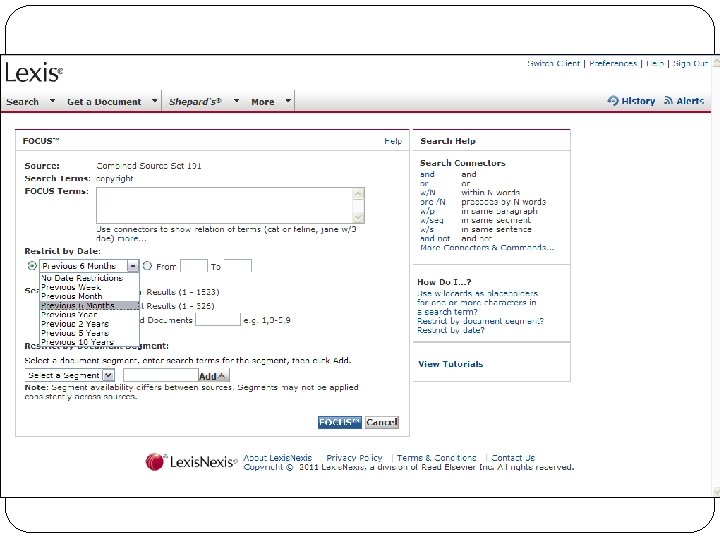This screenshot has width=720, height=540.
Task: Click Help link in FOCUS panel
Action: [393, 141]
